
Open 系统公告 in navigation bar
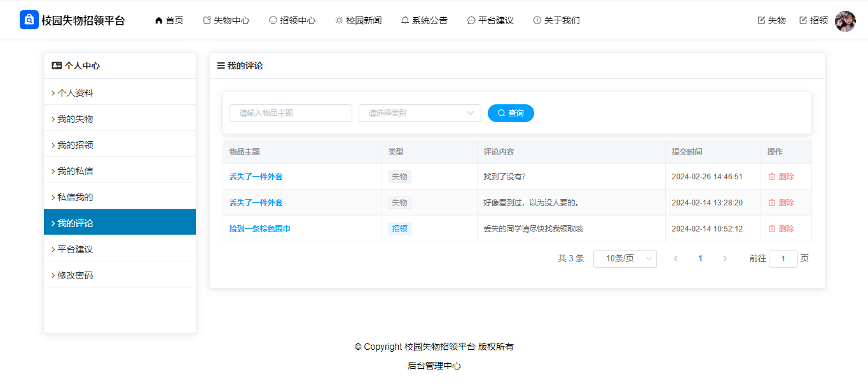[424, 20]
